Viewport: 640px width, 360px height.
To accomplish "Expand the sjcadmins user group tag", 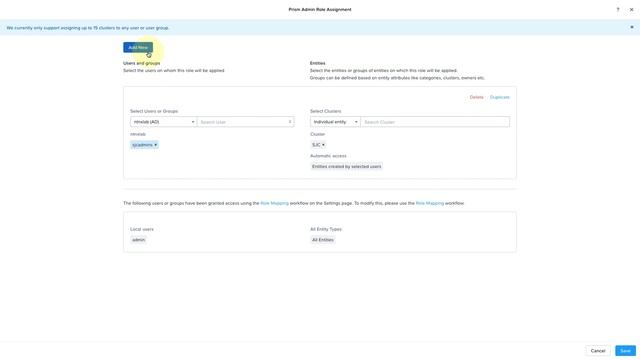I will pyautogui.click(x=144, y=145).
